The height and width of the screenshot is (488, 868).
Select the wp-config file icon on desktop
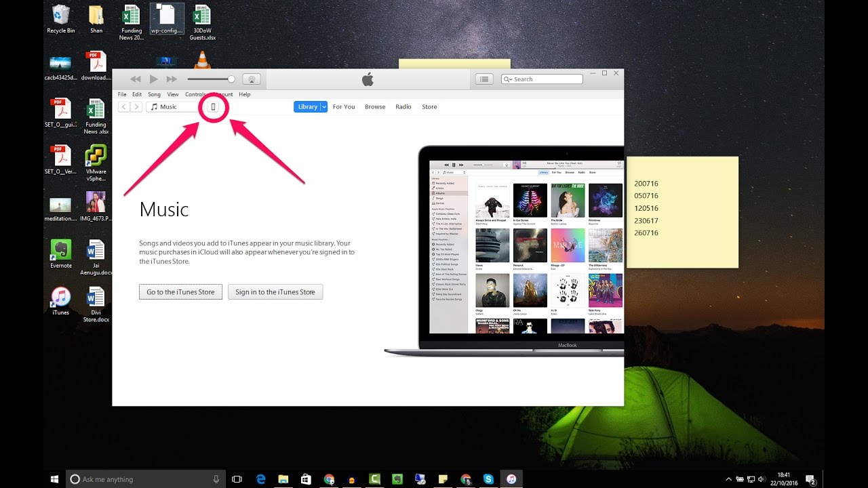[x=167, y=19]
